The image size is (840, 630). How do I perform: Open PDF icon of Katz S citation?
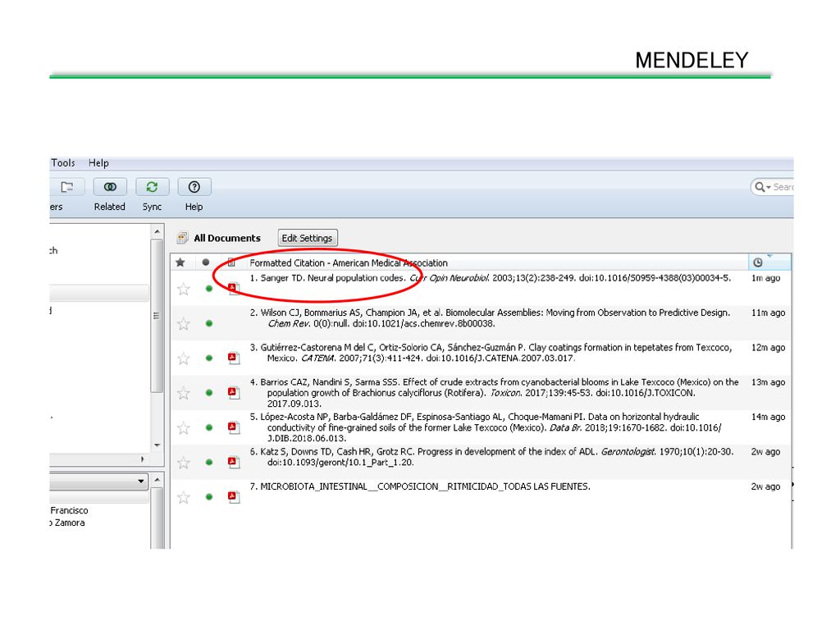[234, 463]
